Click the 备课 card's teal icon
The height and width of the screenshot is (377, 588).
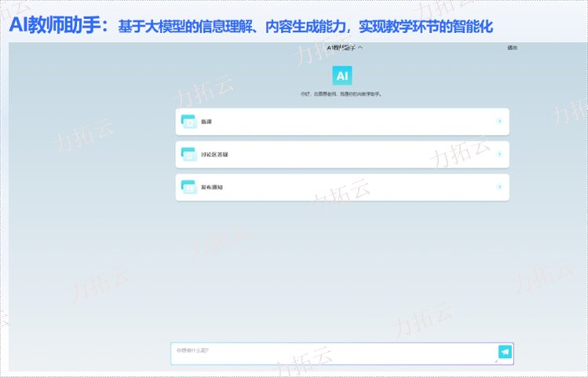click(188, 122)
